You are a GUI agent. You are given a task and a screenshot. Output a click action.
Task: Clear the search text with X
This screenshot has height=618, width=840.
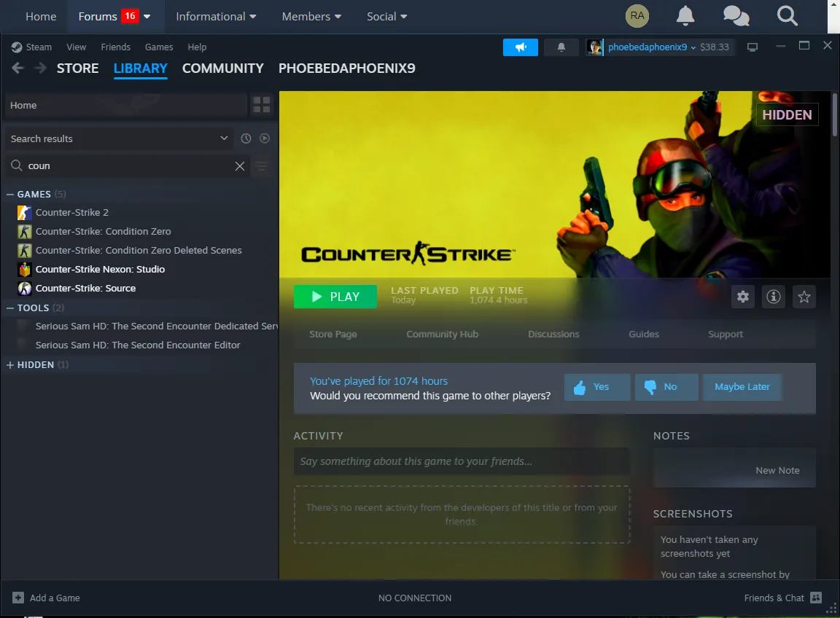[x=240, y=166]
